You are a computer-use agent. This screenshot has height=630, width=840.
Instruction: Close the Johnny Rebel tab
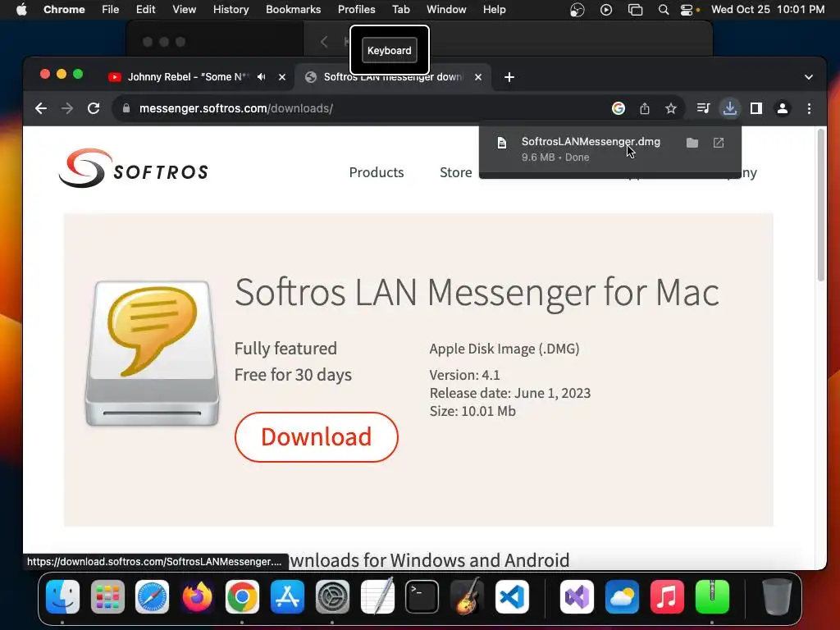tap(282, 77)
